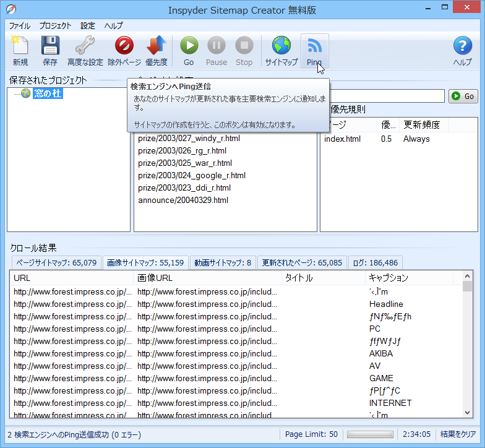The width and height of the screenshot is (485, 448).
Task: Create a new project with 新規 icon
Action: [20, 51]
